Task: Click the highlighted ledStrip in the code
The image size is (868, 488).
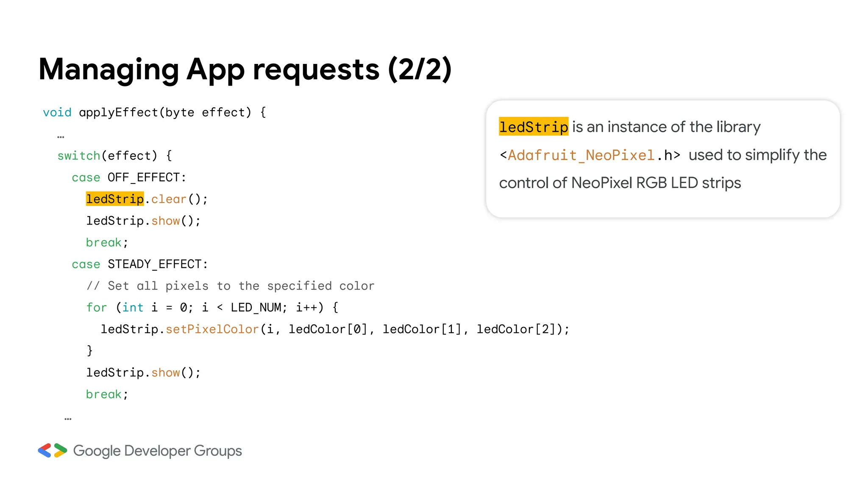Action: [115, 199]
